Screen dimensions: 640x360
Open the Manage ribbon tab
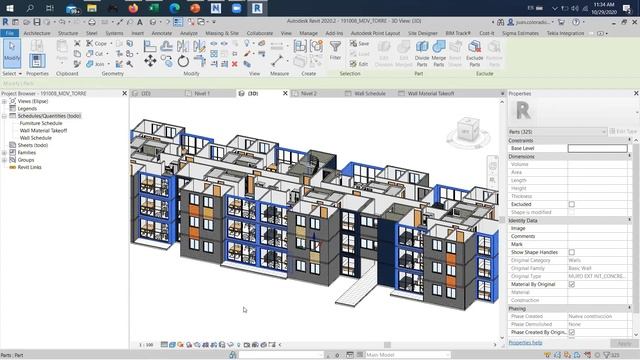click(309, 33)
